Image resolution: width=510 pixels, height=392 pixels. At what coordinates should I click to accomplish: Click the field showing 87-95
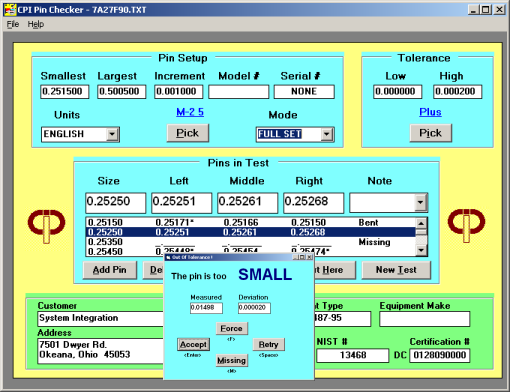[342, 319]
